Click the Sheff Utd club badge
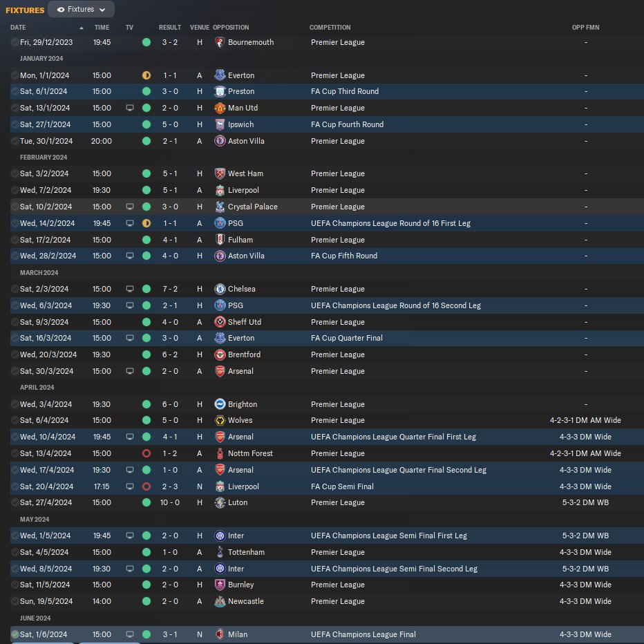The height and width of the screenshot is (644, 644). click(220, 322)
